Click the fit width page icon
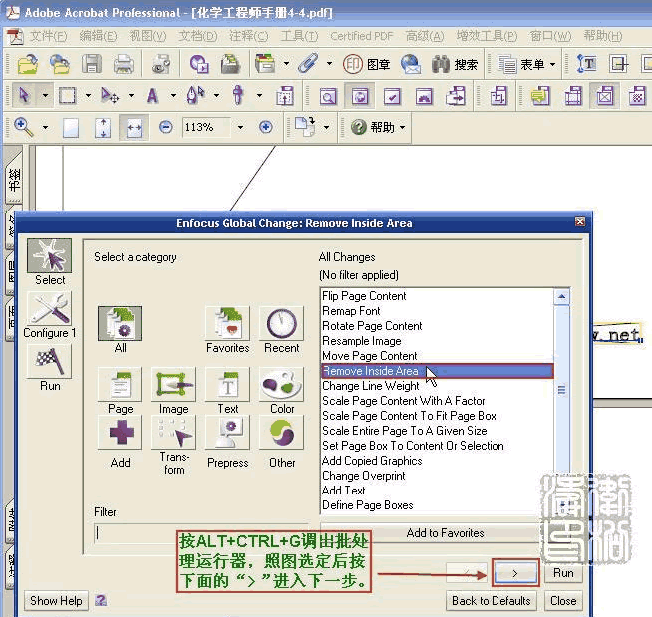 click(x=133, y=127)
